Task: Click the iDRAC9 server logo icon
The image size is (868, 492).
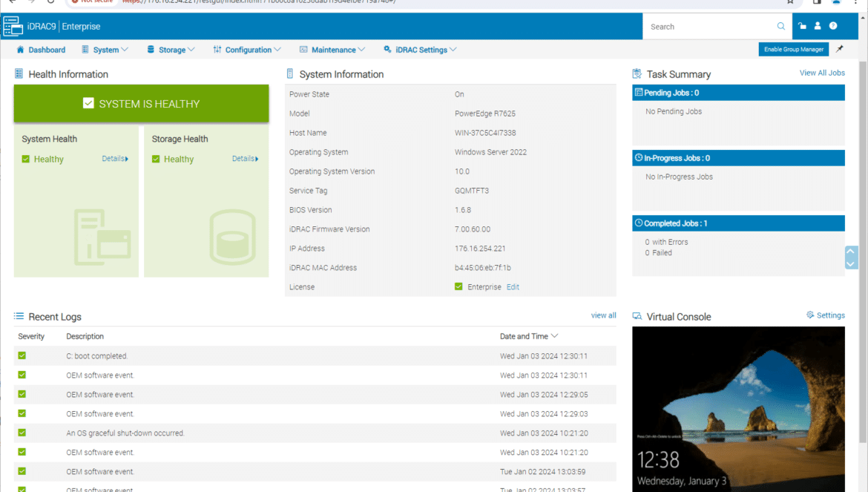Action: coord(13,26)
